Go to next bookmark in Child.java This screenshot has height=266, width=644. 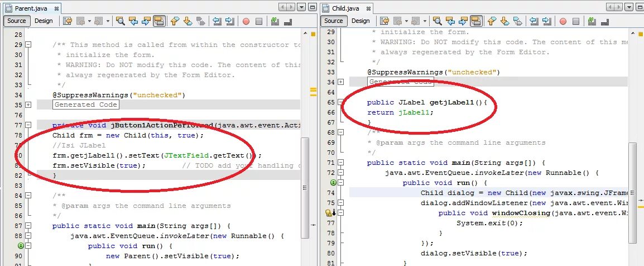tap(505, 21)
